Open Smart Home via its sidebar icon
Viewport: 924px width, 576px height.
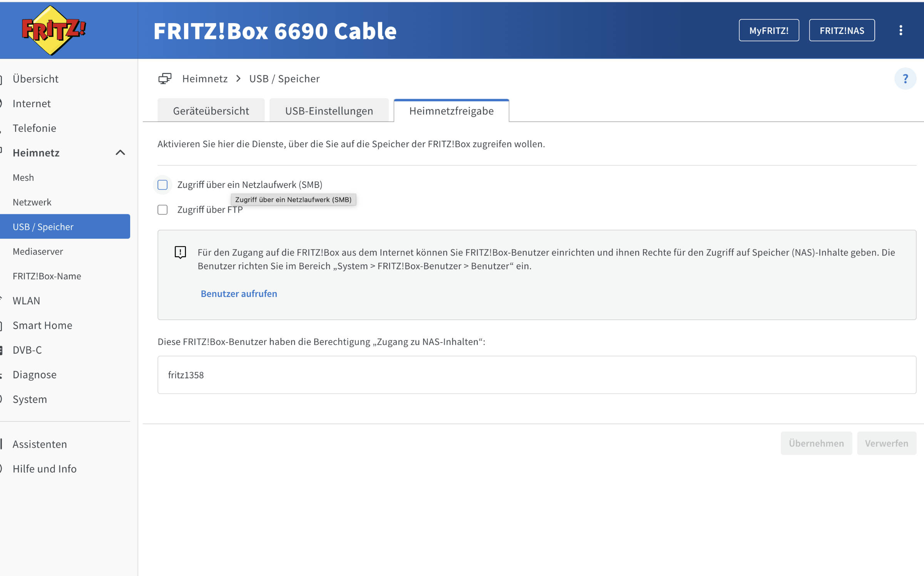(x=1, y=325)
